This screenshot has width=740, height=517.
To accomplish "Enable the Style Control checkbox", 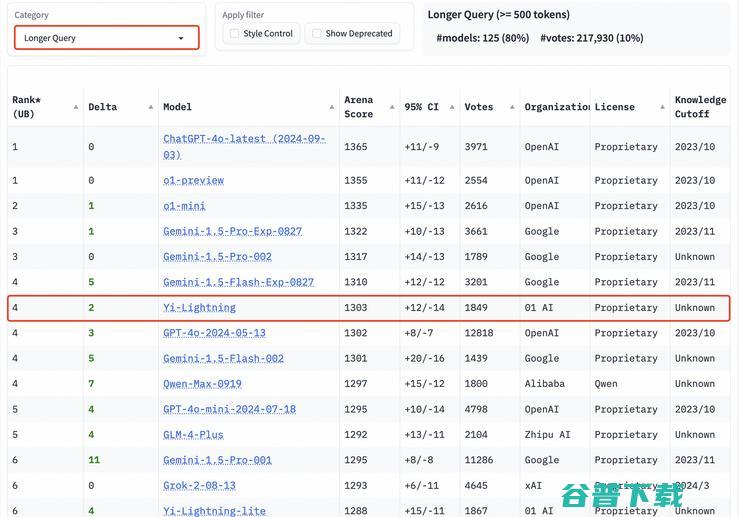I will pos(234,34).
